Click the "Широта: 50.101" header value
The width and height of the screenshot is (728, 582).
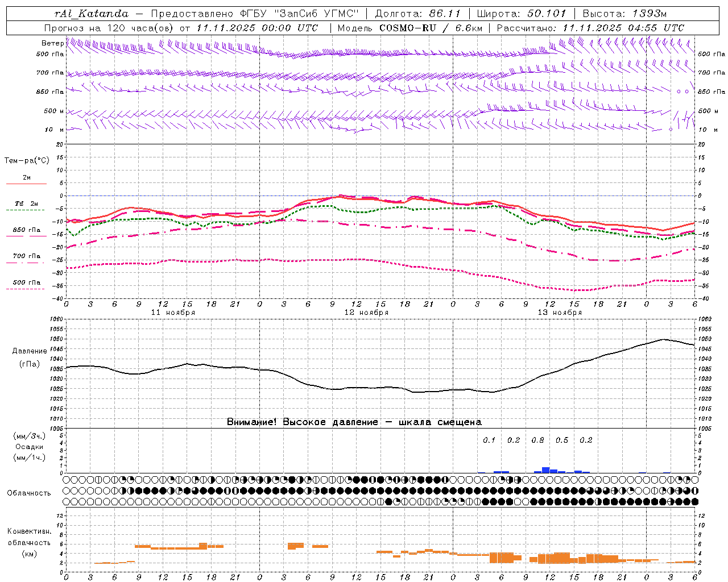(521, 14)
